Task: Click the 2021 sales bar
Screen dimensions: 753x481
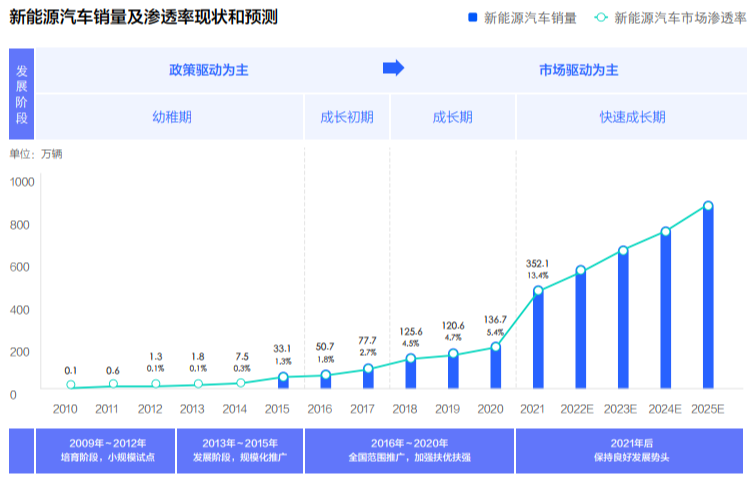Action: pos(538,339)
